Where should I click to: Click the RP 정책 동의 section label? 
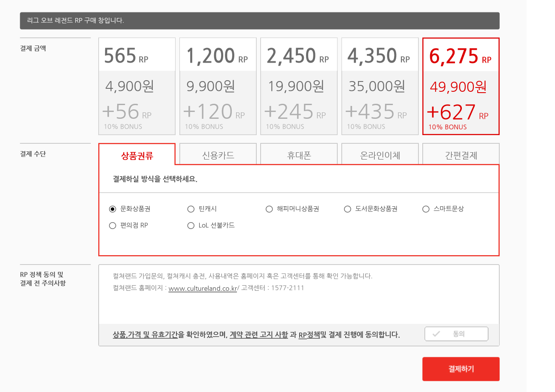(43, 279)
